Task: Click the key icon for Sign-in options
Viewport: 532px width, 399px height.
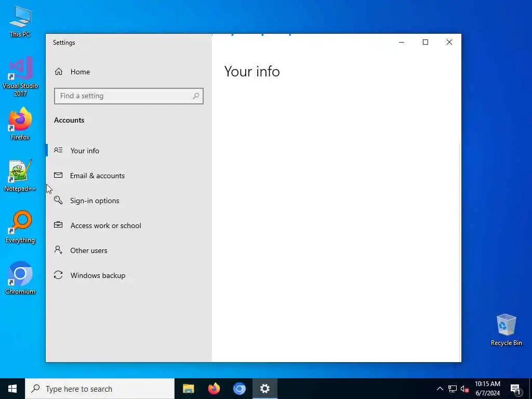Action: [x=58, y=200]
